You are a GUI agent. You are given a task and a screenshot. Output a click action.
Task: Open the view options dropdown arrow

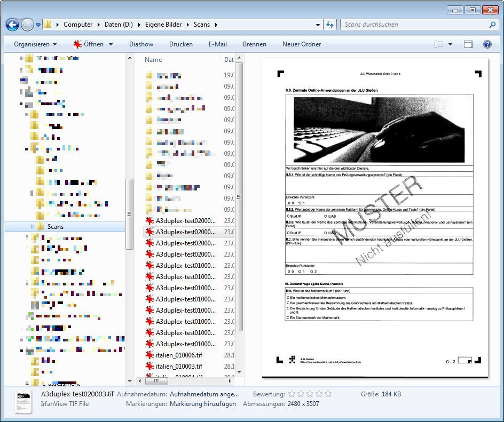[450, 44]
